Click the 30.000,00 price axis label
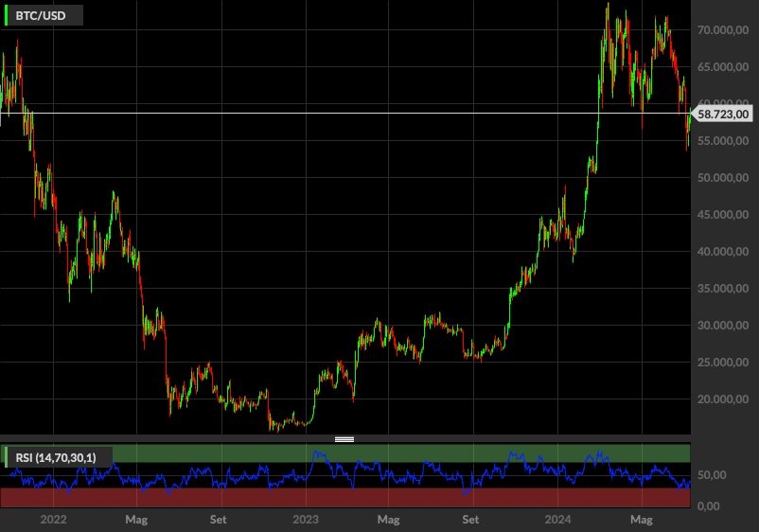759x532 pixels. point(723,326)
